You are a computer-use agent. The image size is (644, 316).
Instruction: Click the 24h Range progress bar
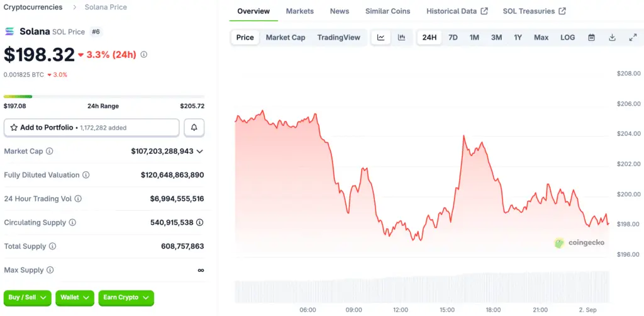tap(104, 96)
